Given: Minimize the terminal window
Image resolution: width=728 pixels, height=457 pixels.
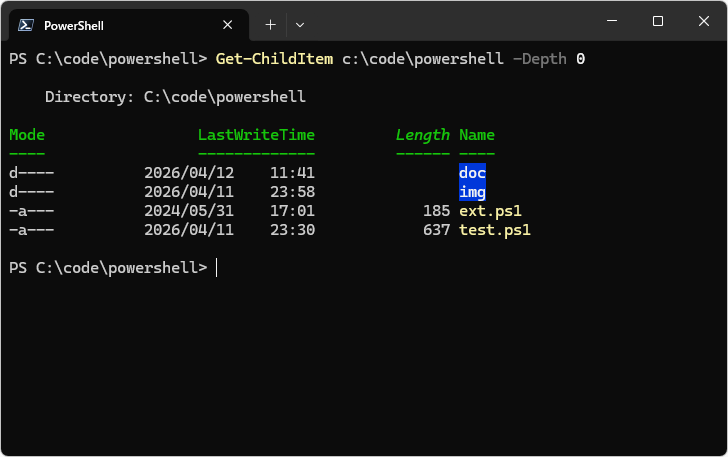Looking at the screenshot, I should tap(612, 21).
